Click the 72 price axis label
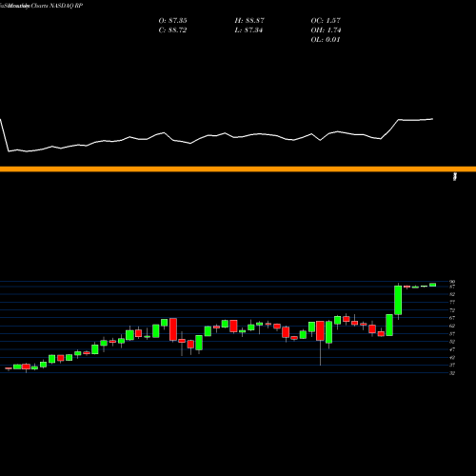Screen dimensions: 476x476 click(452, 310)
